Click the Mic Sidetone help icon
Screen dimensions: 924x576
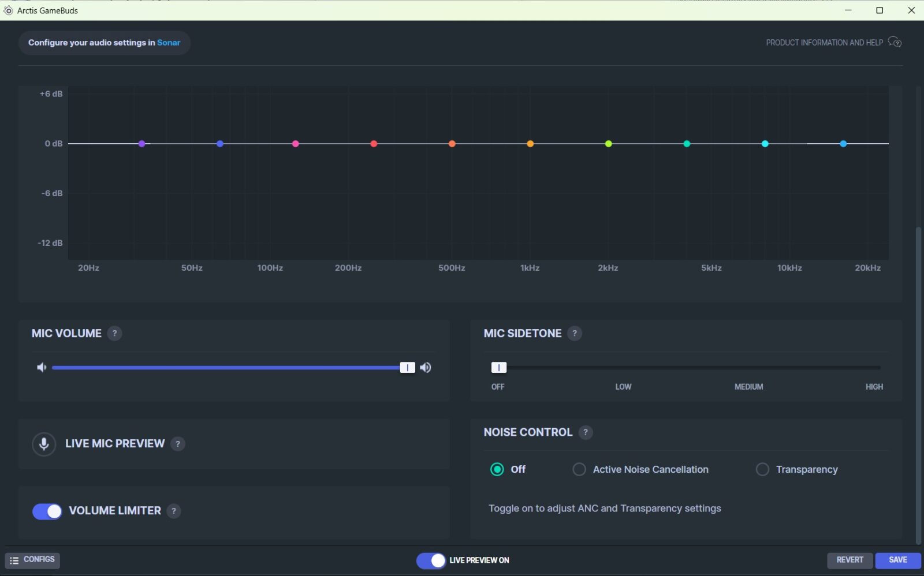(574, 334)
